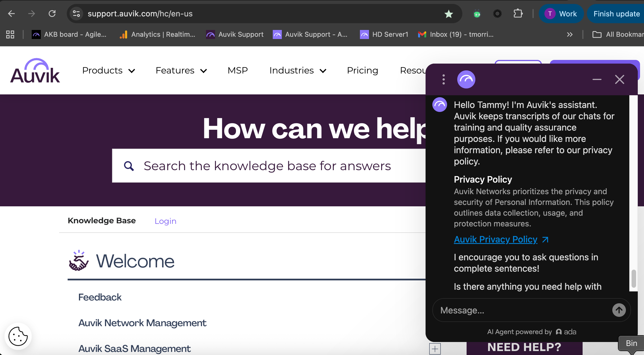Click the ada logo in chat footer
The image size is (644, 355).
(x=566, y=332)
